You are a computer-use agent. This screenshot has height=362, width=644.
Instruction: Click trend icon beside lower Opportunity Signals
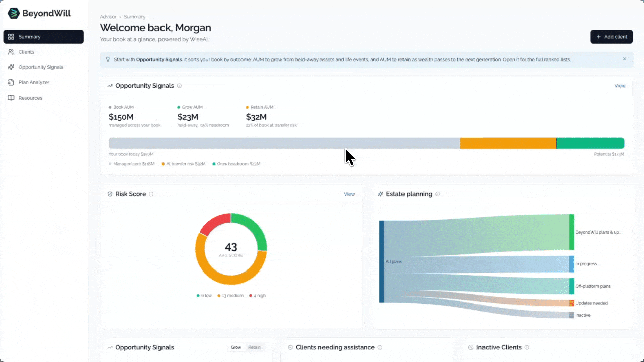tap(110, 347)
